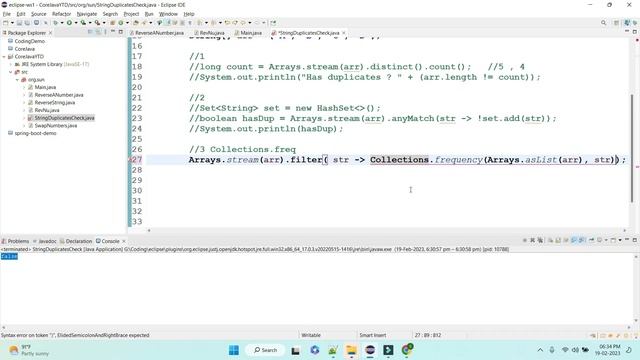Open File Explorer from the taskbar
Image resolution: width=640 pixels, height=360 pixels.
(x=351, y=350)
